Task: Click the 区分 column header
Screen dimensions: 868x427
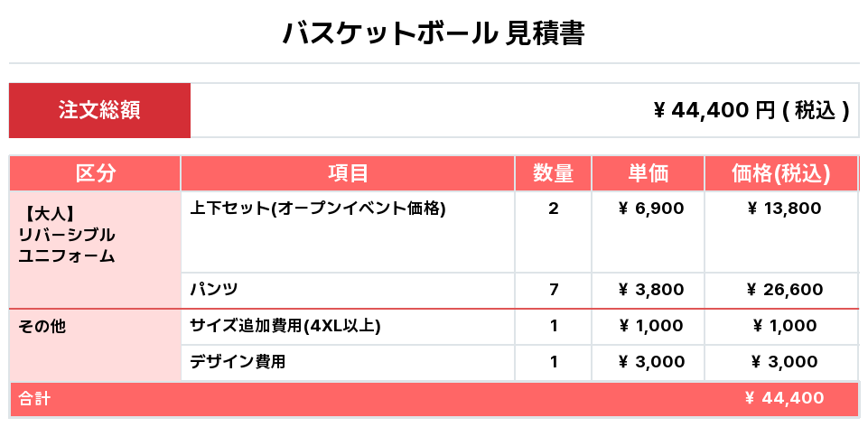Action: point(95,173)
